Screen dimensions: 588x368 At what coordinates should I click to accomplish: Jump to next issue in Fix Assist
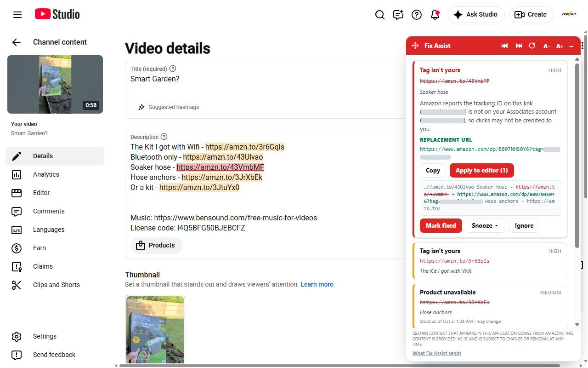pos(519,46)
